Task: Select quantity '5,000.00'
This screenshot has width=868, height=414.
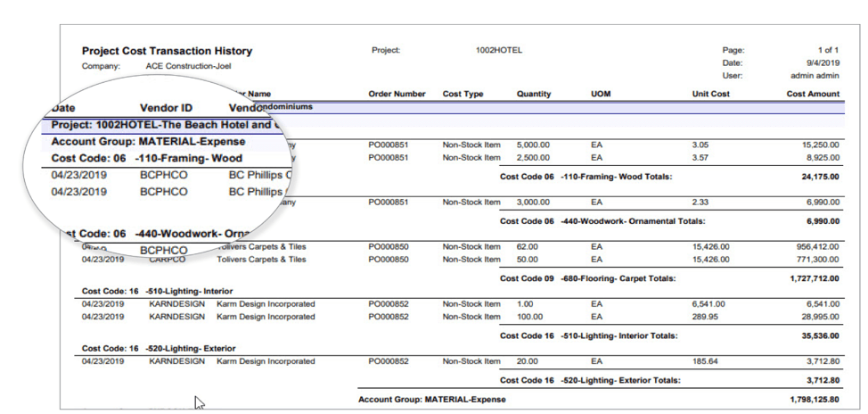Action: [533, 145]
